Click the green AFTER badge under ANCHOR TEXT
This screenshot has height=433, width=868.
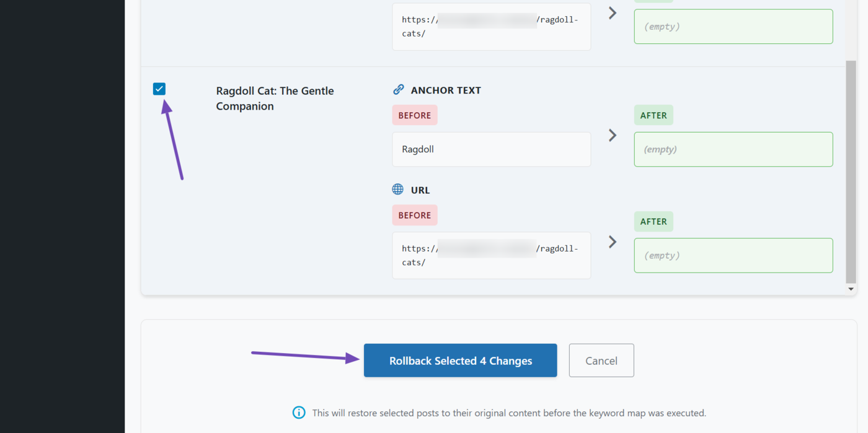pos(653,115)
